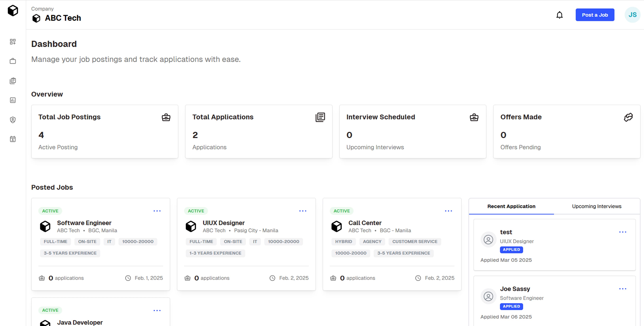The height and width of the screenshot is (326, 644).
Task: Click the cube logo at top left
Action: tap(13, 11)
